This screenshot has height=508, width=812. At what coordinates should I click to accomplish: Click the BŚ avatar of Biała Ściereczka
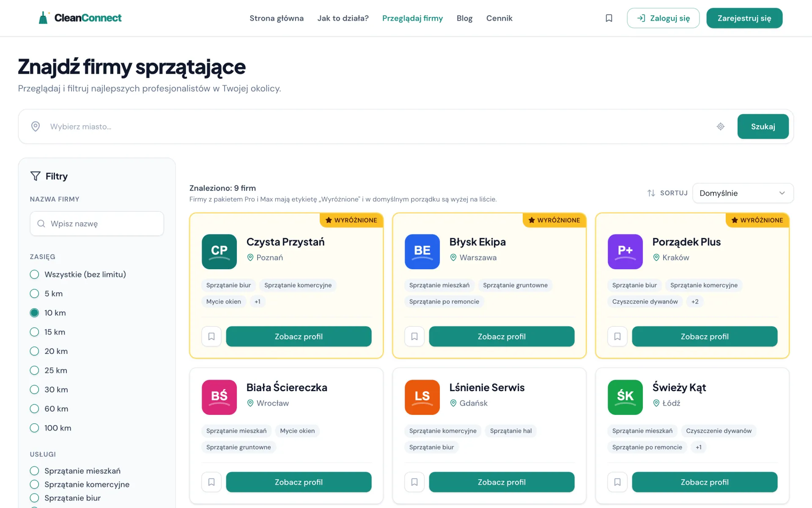(219, 397)
